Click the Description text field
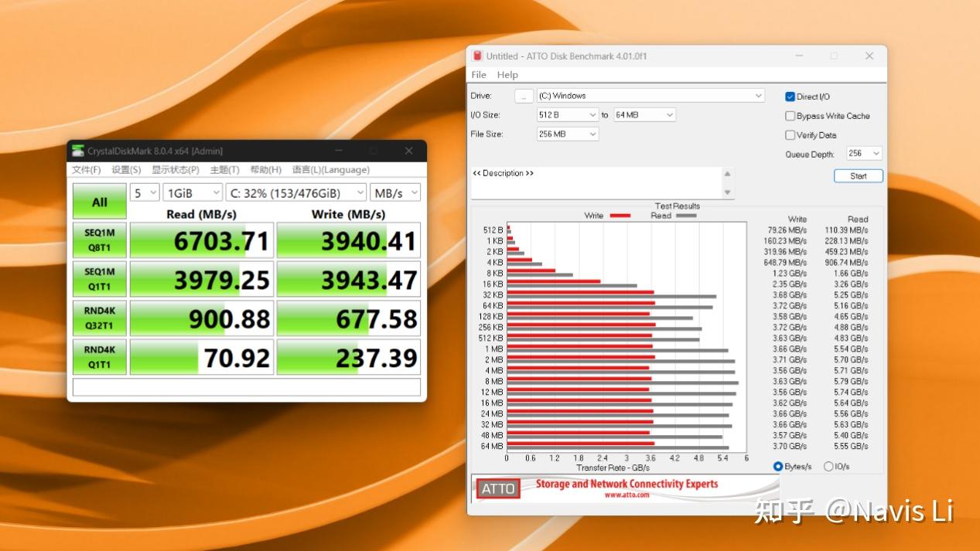980x551 pixels. point(596,183)
